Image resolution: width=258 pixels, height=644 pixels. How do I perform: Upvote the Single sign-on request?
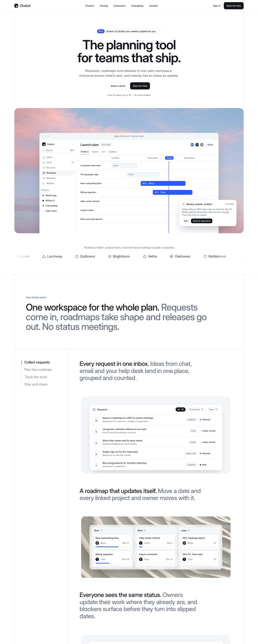(x=96, y=453)
